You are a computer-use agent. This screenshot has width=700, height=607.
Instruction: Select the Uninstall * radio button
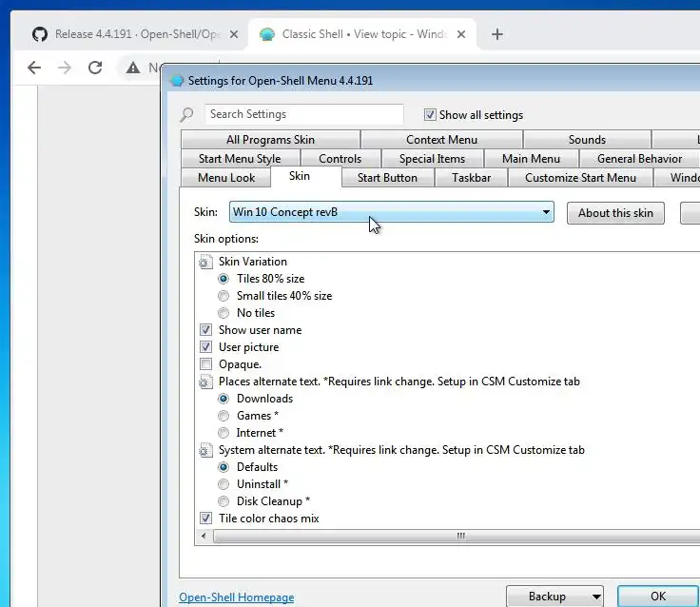click(224, 484)
